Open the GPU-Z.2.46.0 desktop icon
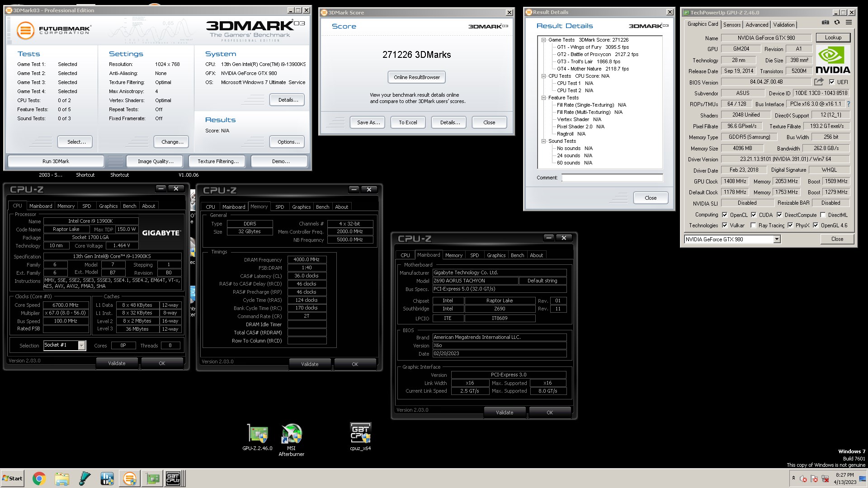The width and height of the screenshot is (868, 488). click(257, 437)
